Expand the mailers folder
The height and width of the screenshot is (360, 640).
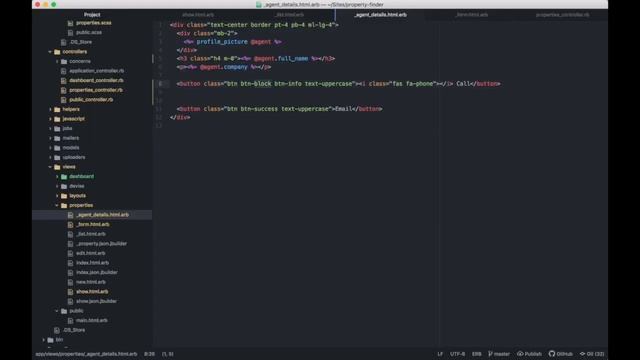[50, 138]
